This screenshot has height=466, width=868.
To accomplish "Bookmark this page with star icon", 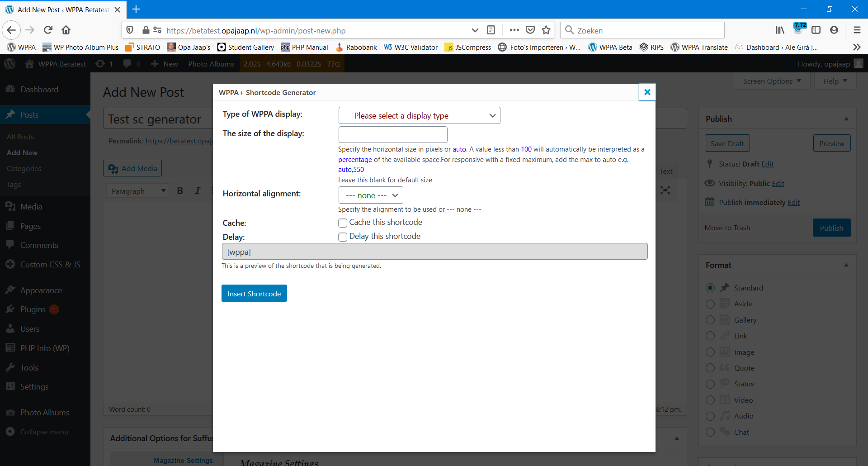I will (x=546, y=30).
